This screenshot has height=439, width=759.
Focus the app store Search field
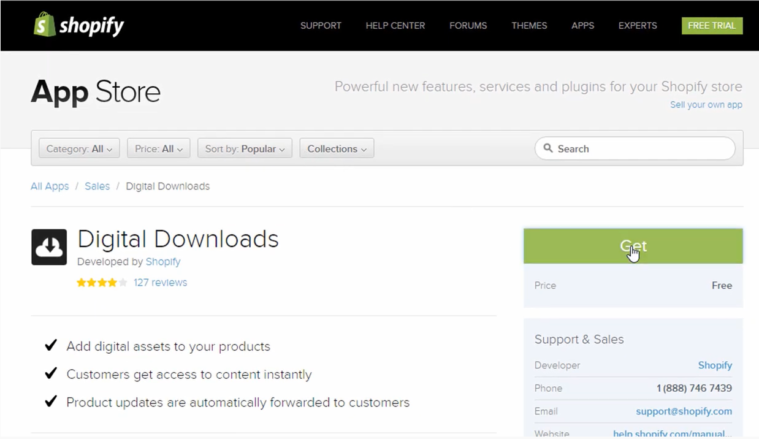pyautogui.click(x=642, y=149)
